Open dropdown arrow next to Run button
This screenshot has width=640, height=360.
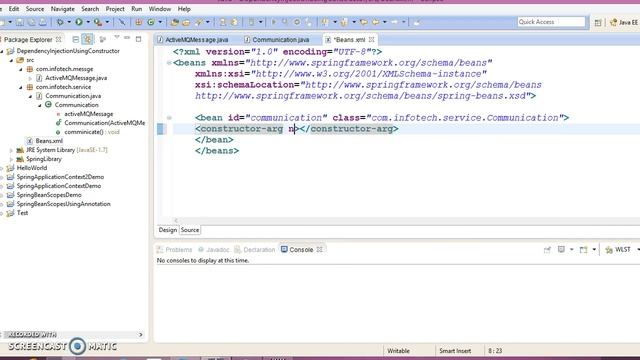tap(88, 22)
